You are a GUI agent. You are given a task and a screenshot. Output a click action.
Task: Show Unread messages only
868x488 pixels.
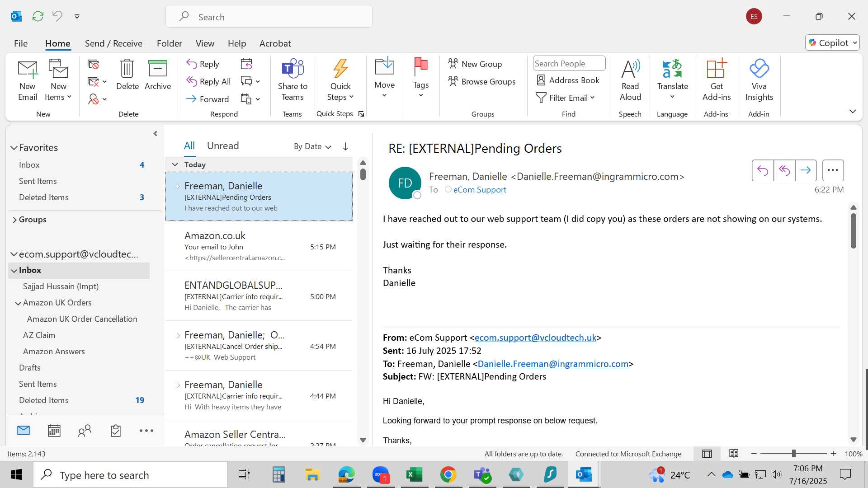223,145
